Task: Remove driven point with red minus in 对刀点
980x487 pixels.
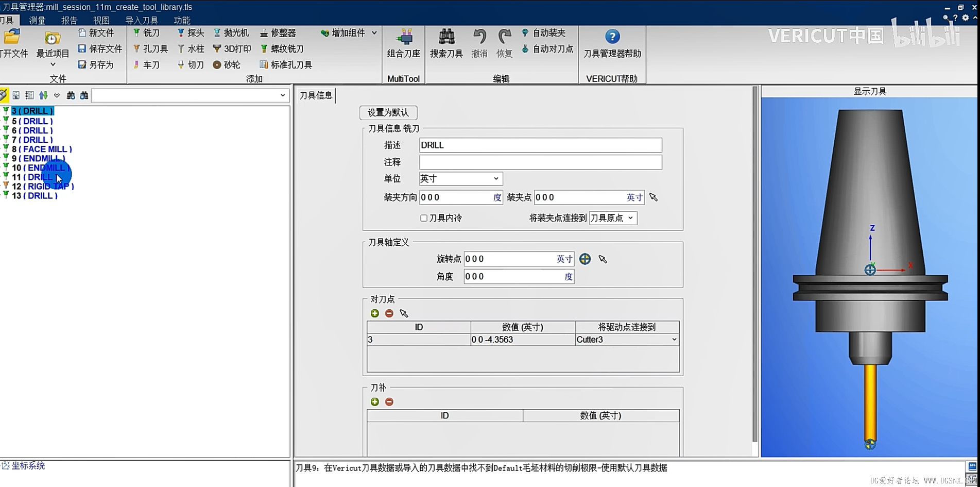Action: click(x=389, y=313)
